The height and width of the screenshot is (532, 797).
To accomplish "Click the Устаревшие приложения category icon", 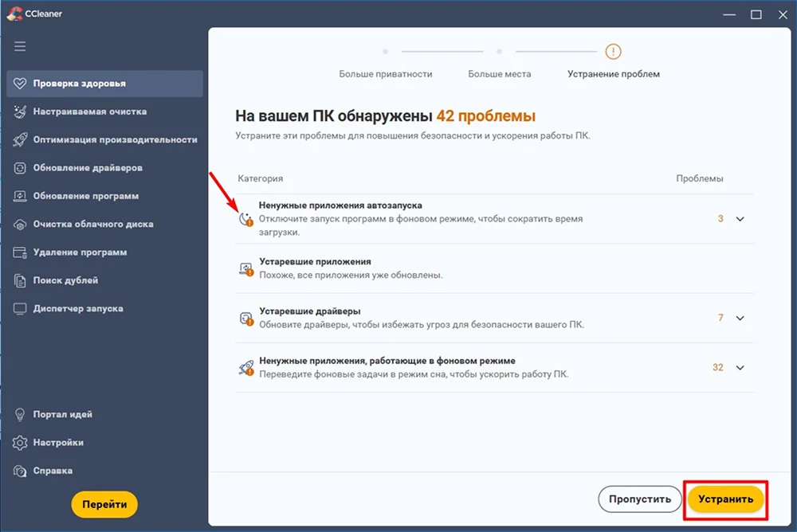I will click(246, 269).
